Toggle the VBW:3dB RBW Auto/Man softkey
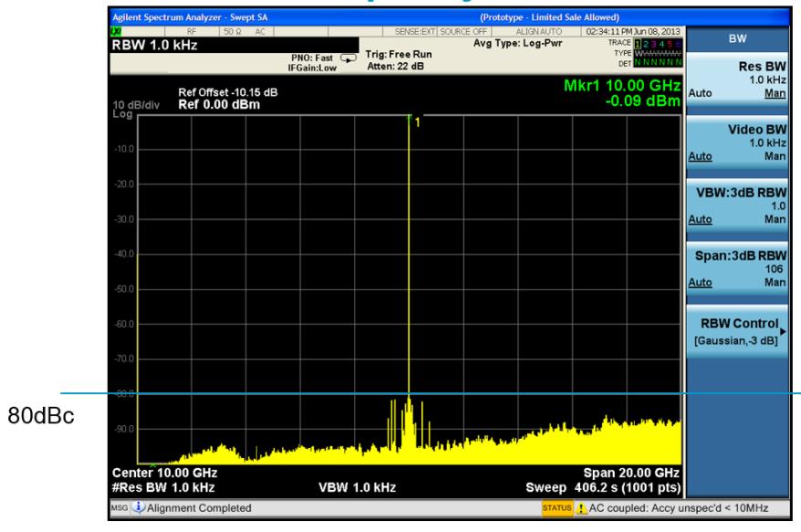Image resolution: width=801 pixels, height=532 pixels. point(738,206)
